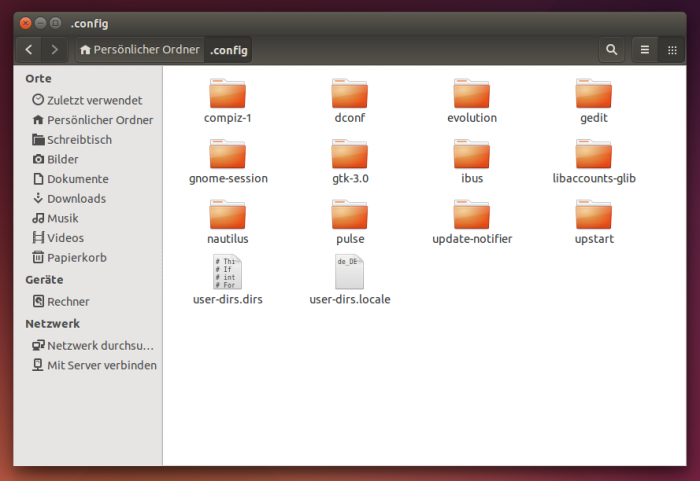
Task: Open Persönlicher Ordner in the path bar
Action: (139, 49)
